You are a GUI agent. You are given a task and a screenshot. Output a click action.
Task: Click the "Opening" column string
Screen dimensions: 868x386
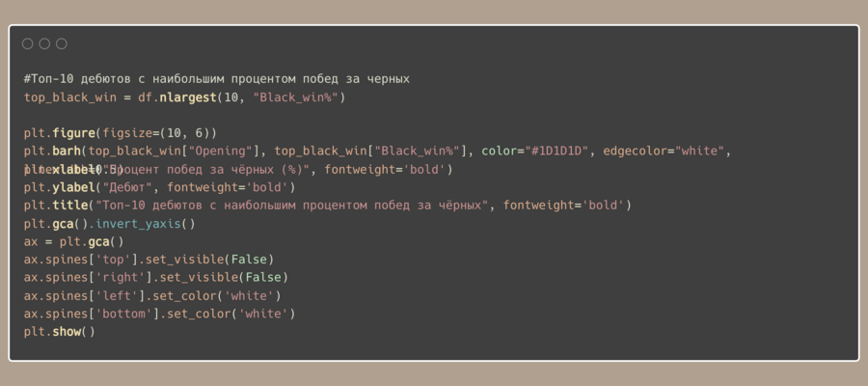point(230,151)
